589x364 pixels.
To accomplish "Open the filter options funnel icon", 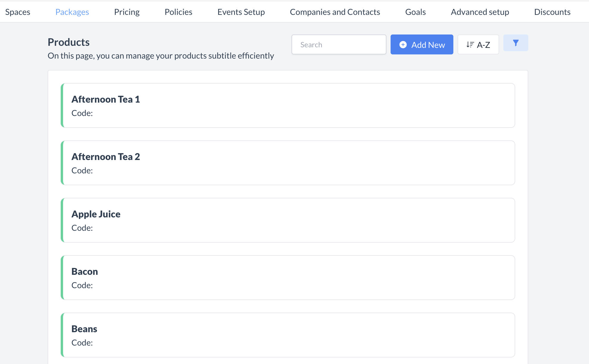I will coord(516,43).
